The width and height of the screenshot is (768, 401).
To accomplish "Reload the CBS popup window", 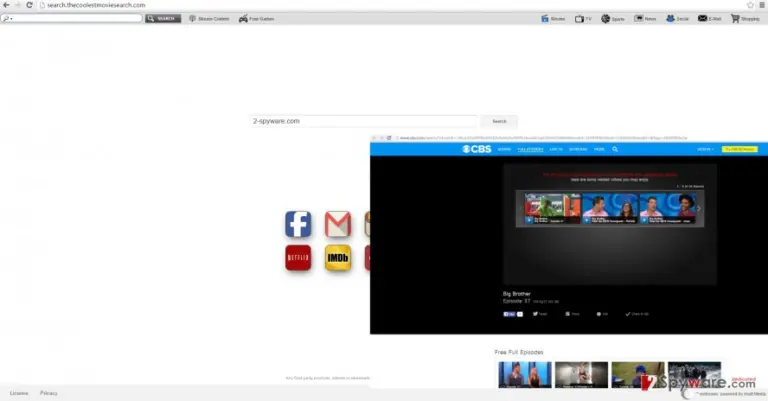I will 389,138.
